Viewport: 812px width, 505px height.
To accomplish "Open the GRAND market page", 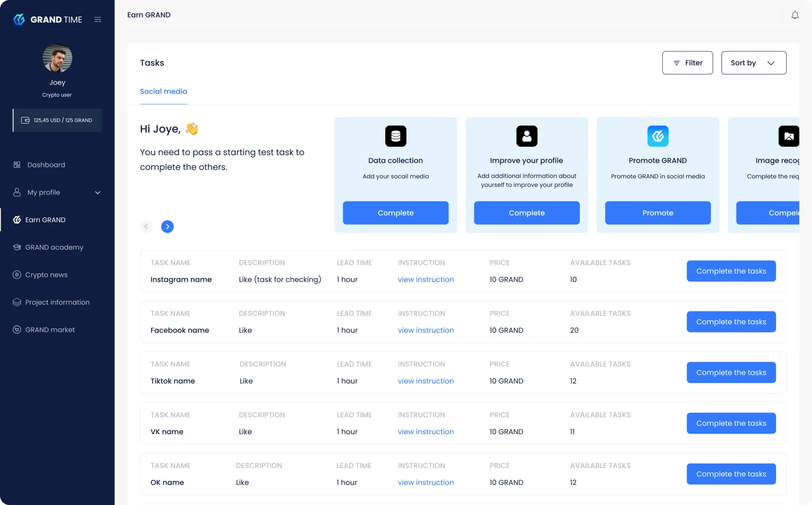I will click(50, 330).
